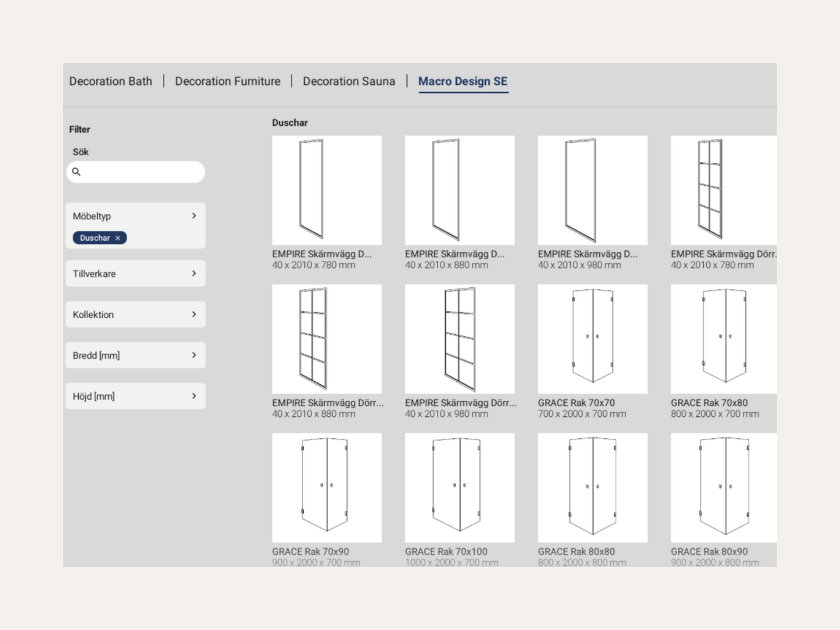Expand the Höjd [mm] filter chevron
840x630 pixels.
click(x=194, y=396)
